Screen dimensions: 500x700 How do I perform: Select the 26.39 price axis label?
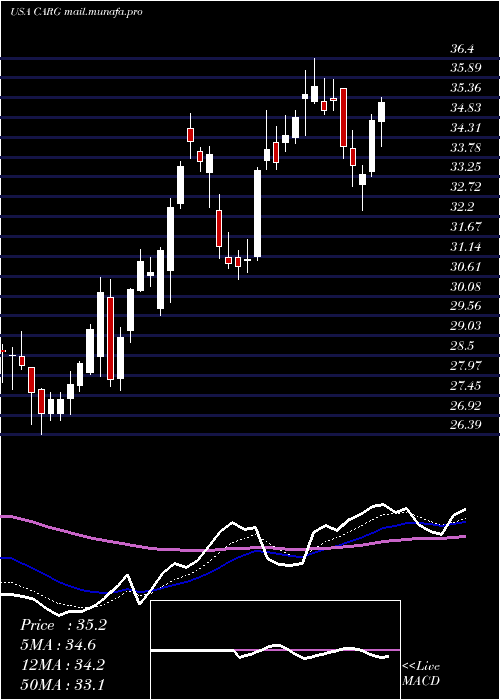[x=465, y=424]
